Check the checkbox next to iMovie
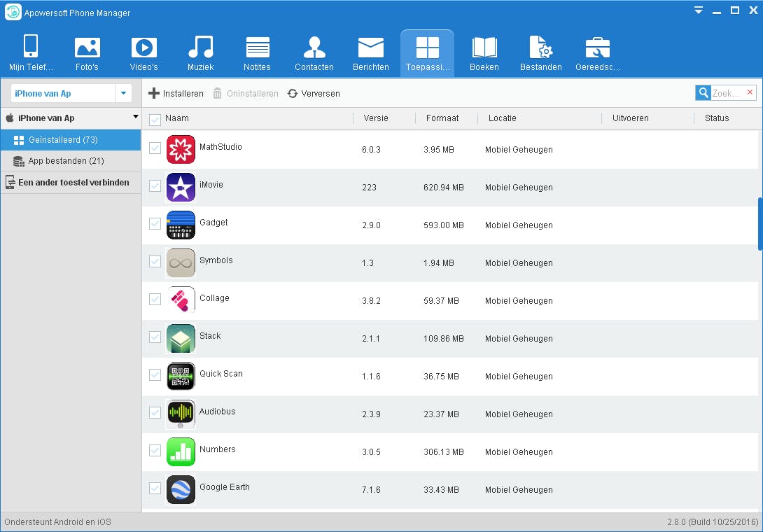The width and height of the screenshot is (763, 532). [x=155, y=186]
